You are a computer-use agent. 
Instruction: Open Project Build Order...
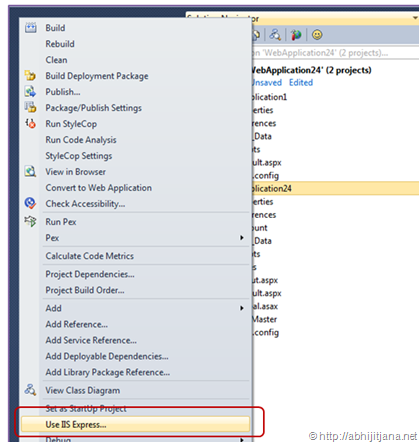pos(85,290)
